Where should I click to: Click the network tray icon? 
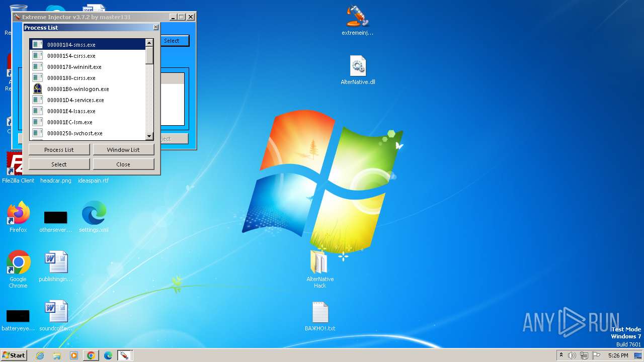click(x=584, y=355)
